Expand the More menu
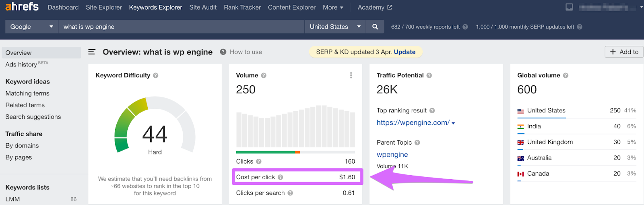The height and width of the screenshot is (205, 644). 333,7
